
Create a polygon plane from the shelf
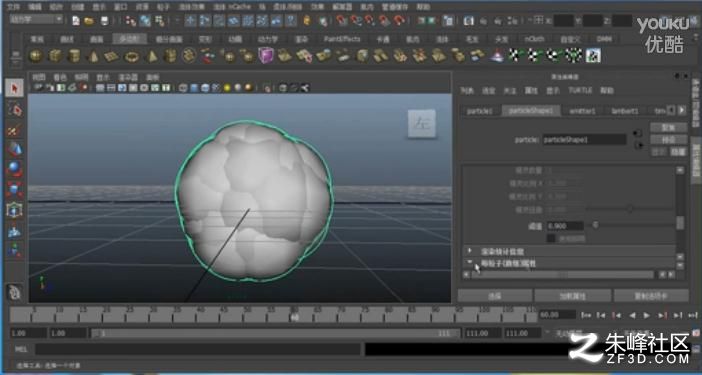112,56
